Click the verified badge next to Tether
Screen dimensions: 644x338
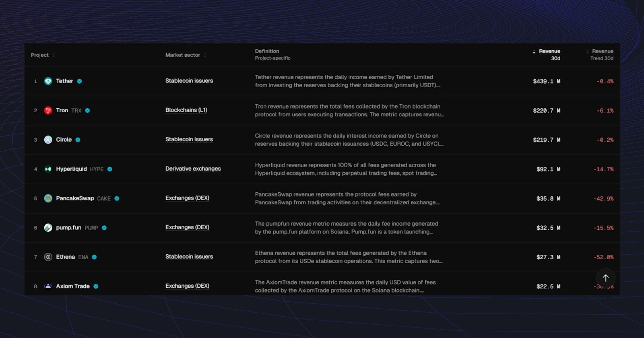click(79, 81)
